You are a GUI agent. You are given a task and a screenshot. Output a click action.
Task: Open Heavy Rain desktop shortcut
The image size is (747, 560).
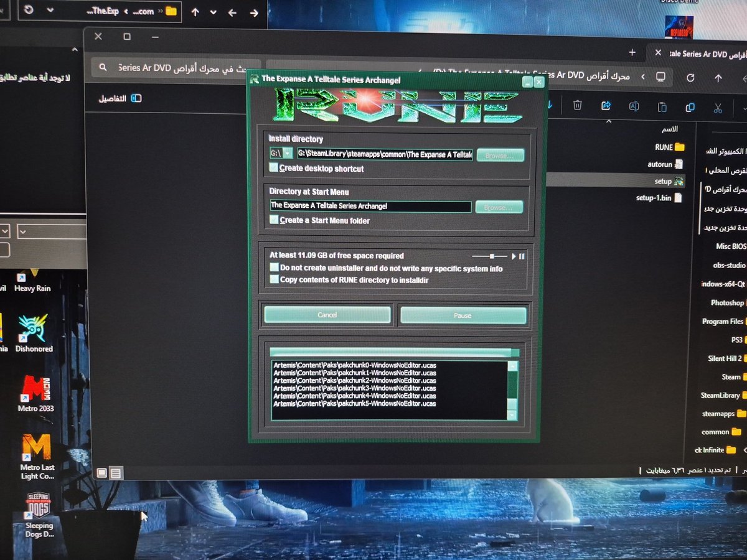point(32,279)
